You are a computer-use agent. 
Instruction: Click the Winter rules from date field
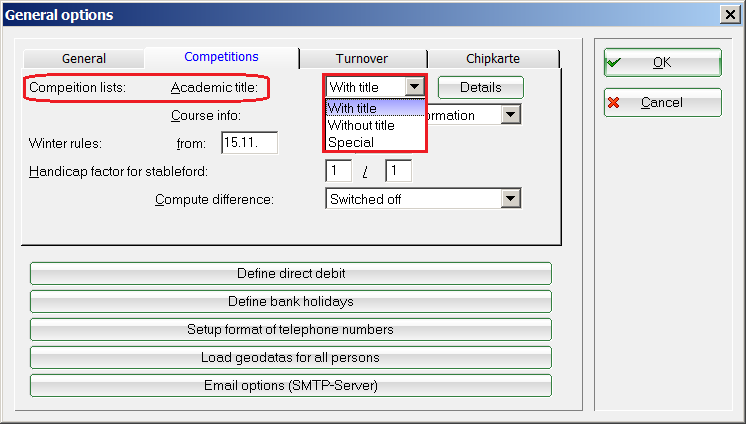(x=249, y=143)
